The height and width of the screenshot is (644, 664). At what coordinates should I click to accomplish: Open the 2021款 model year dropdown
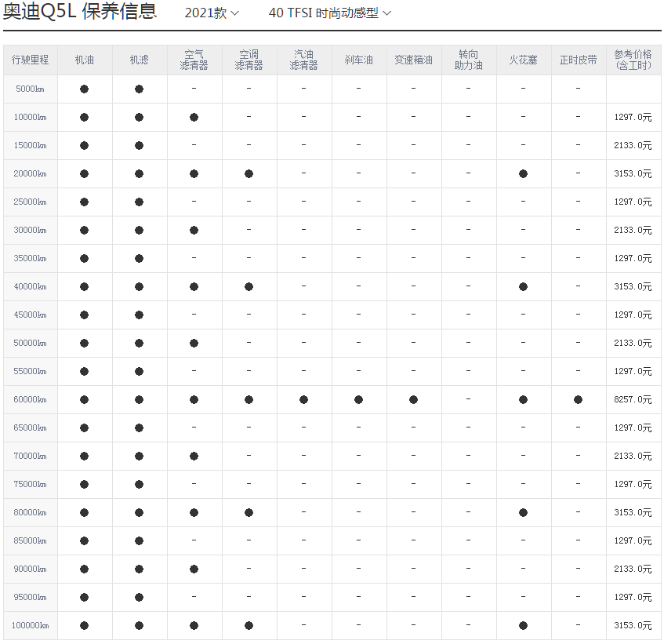(212, 13)
